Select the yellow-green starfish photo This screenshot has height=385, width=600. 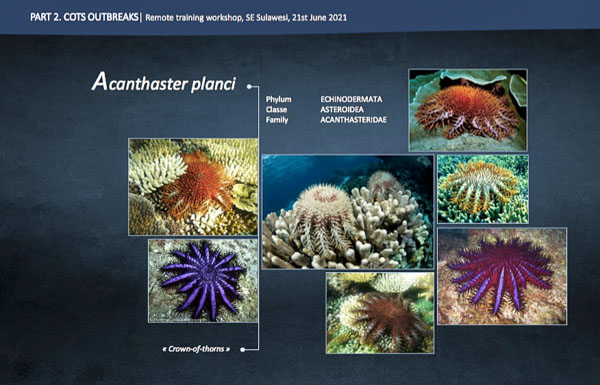coord(483,189)
